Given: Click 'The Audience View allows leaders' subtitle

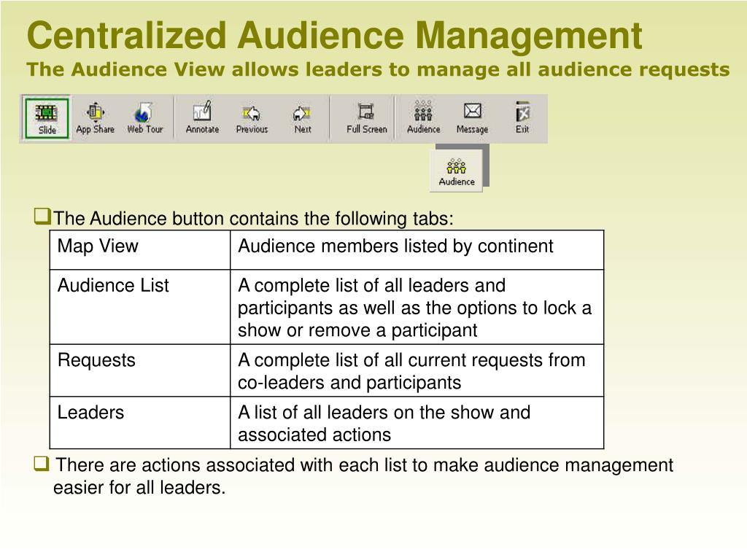Looking at the screenshot, I should pyautogui.click(x=379, y=69).
